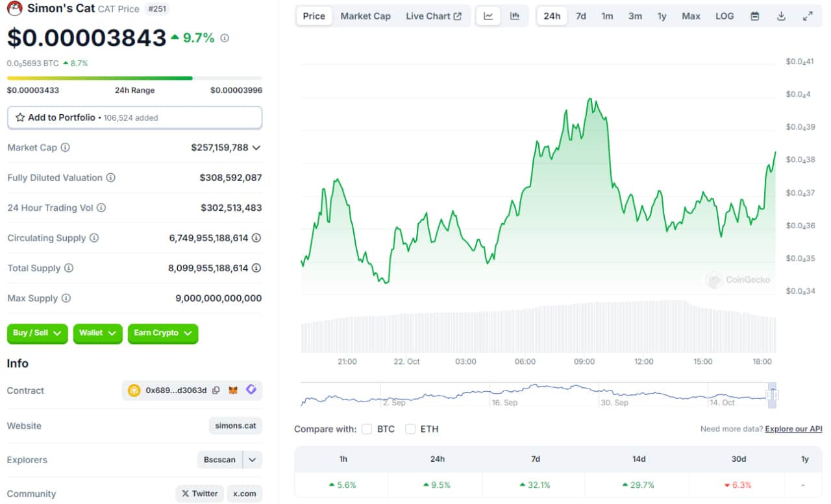Click the #251 rank badge
The width and height of the screenshot is (831, 504).
[x=156, y=9]
